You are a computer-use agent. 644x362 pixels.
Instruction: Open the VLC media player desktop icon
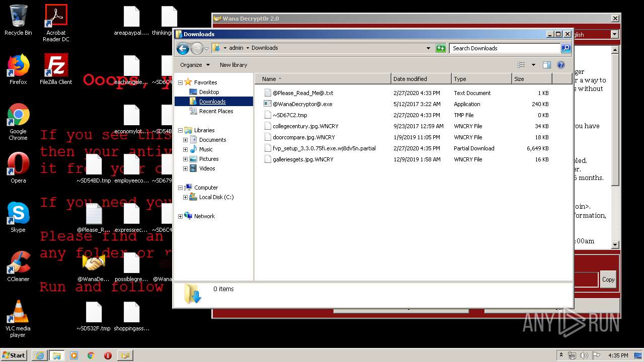coord(18,319)
